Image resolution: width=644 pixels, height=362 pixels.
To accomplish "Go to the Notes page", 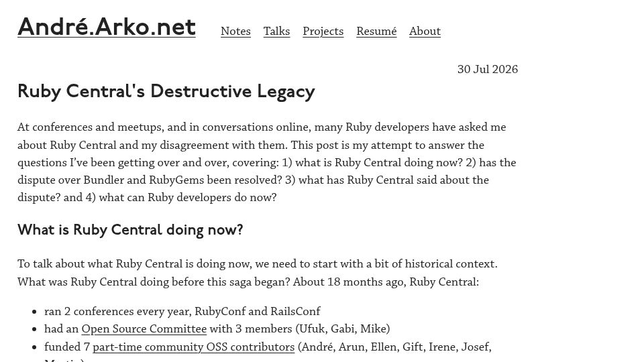I will coord(235,32).
